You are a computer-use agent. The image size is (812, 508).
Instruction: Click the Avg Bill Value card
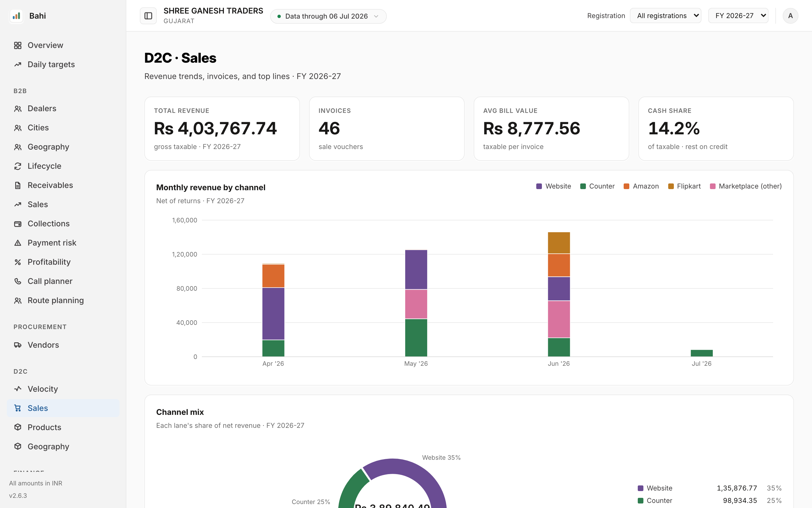point(551,129)
